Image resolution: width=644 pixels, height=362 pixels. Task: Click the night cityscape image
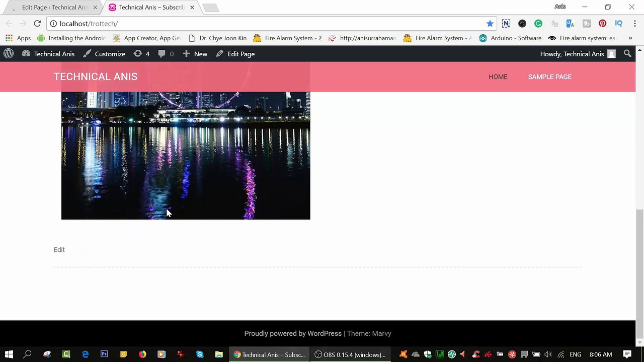(186, 155)
